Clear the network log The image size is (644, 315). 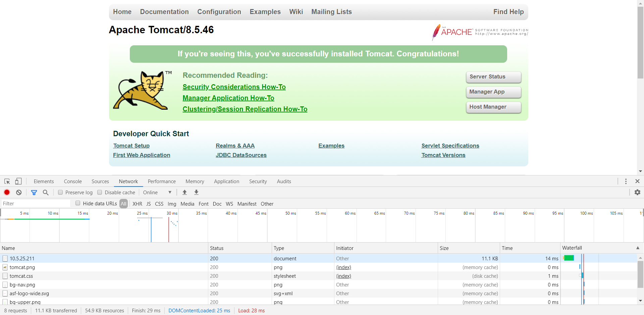pos(19,192)
